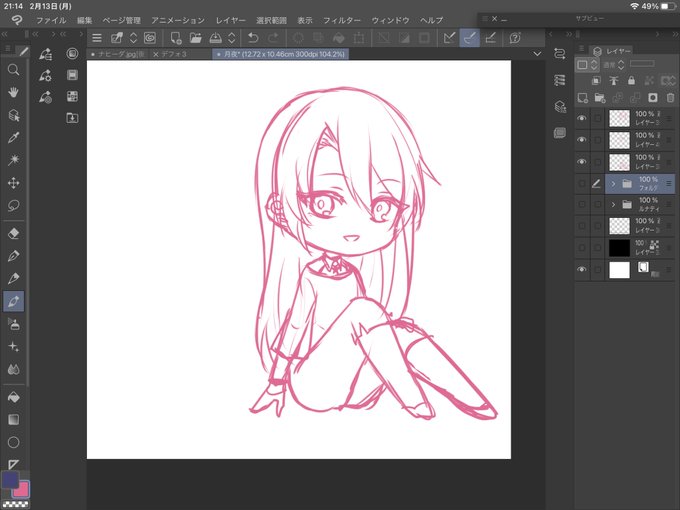Screen dimensions: 680x510
Task: Select the white paper layer thumbnail
Action: click(x=619, y=270)
